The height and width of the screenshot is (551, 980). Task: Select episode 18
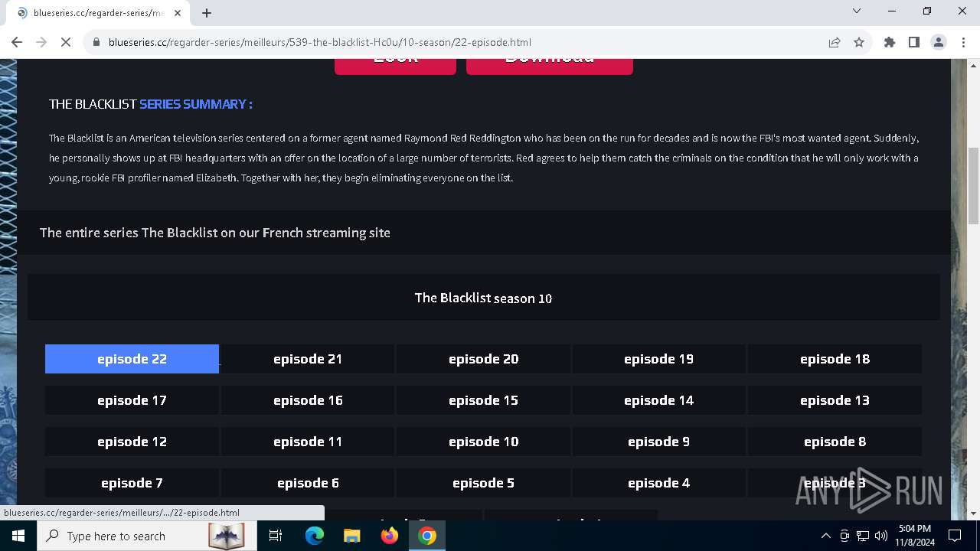[x=835, y=359]
